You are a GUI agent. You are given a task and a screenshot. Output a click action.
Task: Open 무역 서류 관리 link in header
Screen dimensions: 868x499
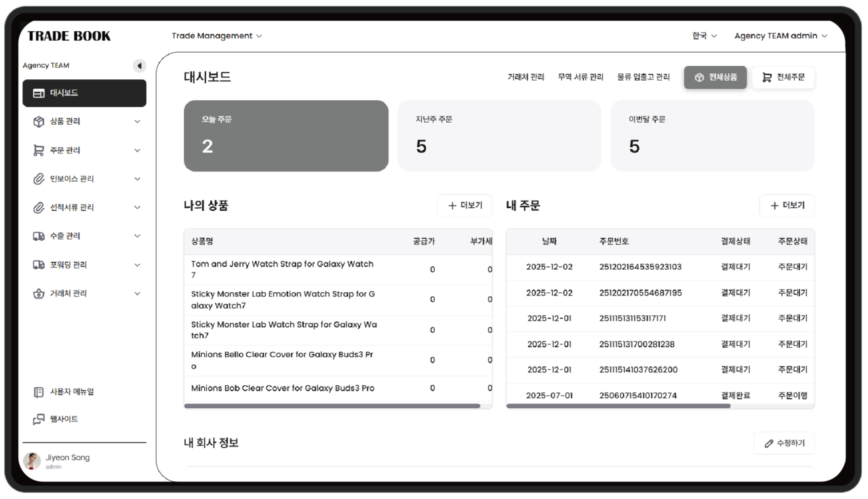[x=580, y=77]
